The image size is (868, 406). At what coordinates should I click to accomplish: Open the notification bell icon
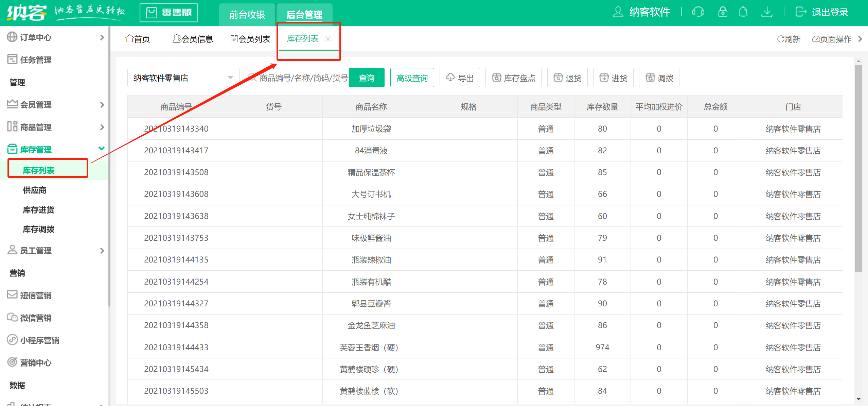click(743, 12)
